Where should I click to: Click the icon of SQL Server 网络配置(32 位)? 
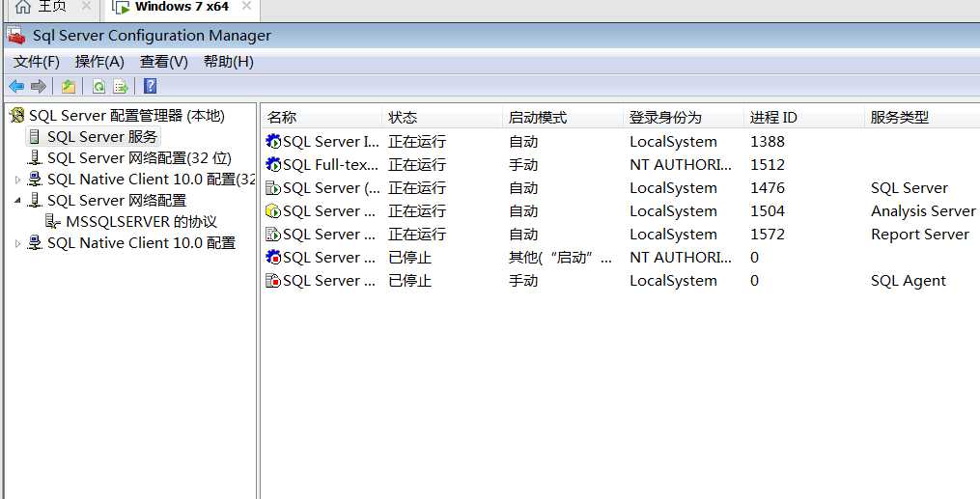click(x=35, y=158)
